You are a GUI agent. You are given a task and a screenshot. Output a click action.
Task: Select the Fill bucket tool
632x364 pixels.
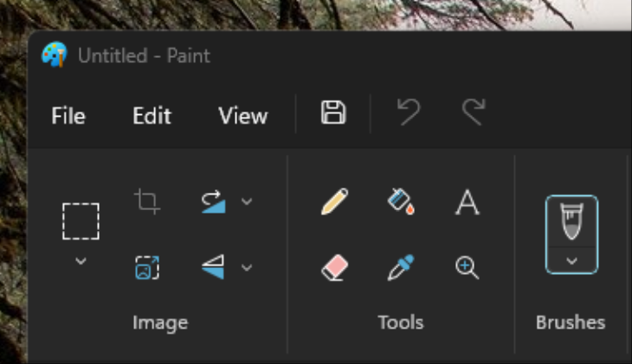[401, 202]
